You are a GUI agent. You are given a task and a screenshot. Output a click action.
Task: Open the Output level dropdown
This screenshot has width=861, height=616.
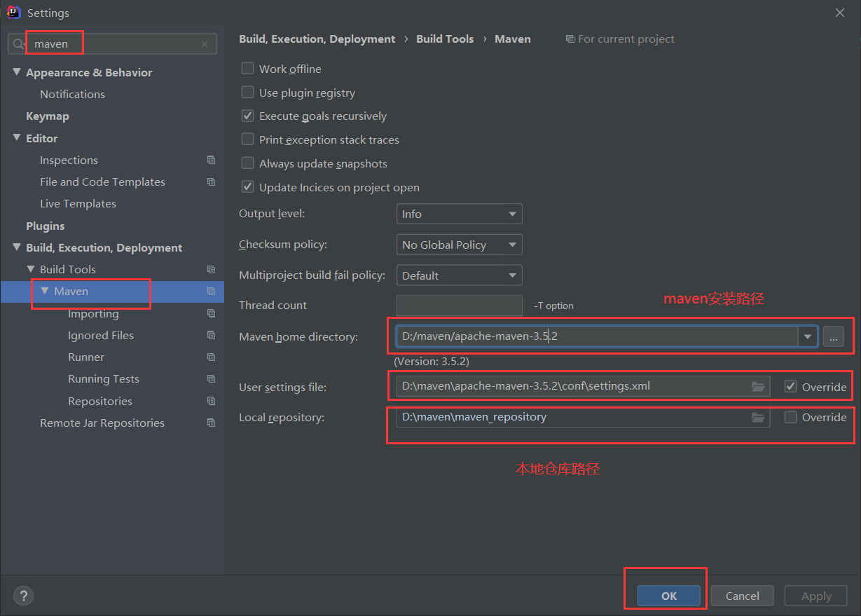459,214
